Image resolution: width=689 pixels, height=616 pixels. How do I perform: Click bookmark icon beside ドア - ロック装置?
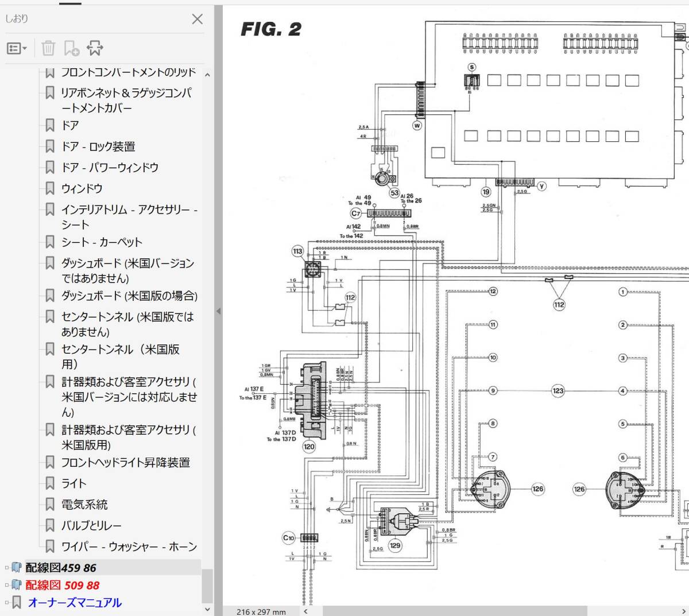point(50,146)
